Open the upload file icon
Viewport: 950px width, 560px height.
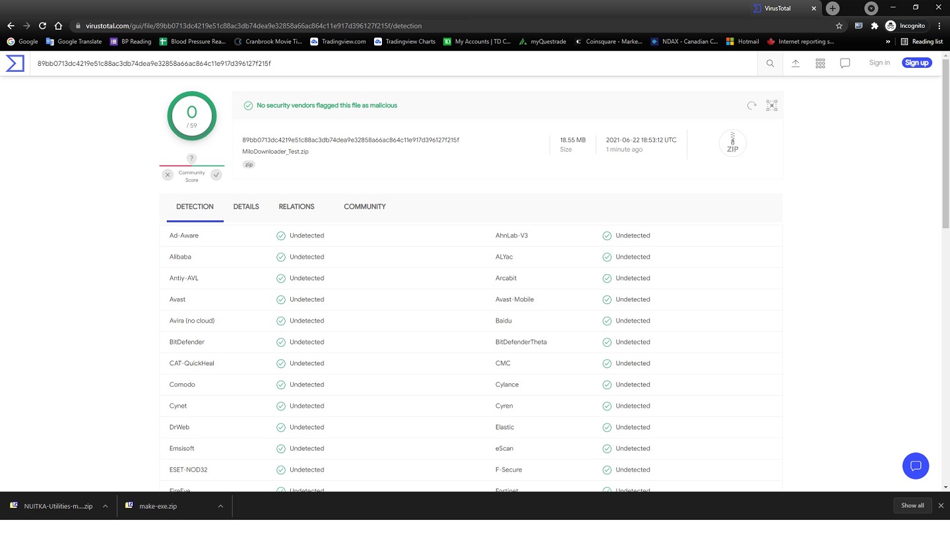796,63
